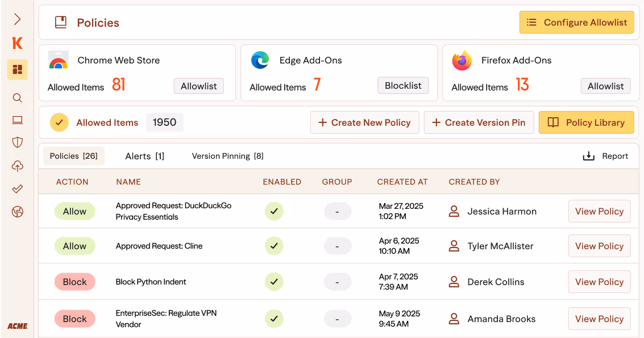644x338 pixels.
Task: Click Create Version Pin
Action: (479, 122)
